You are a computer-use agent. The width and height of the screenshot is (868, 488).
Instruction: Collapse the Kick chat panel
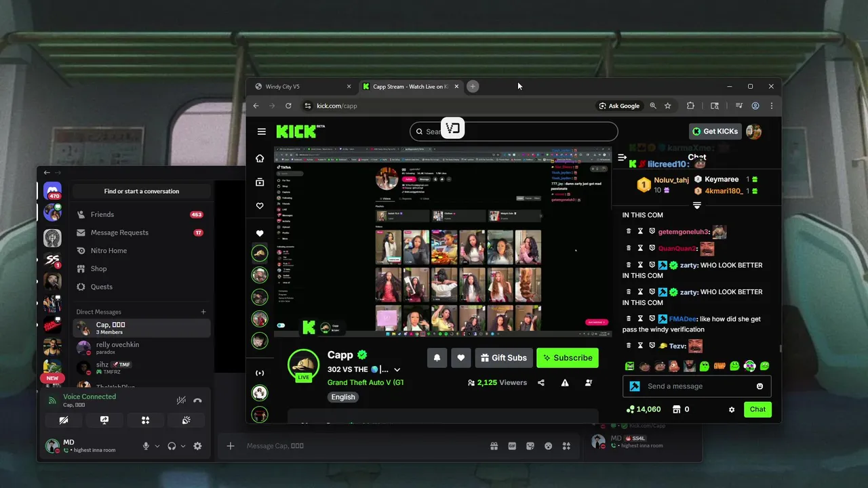623,157
